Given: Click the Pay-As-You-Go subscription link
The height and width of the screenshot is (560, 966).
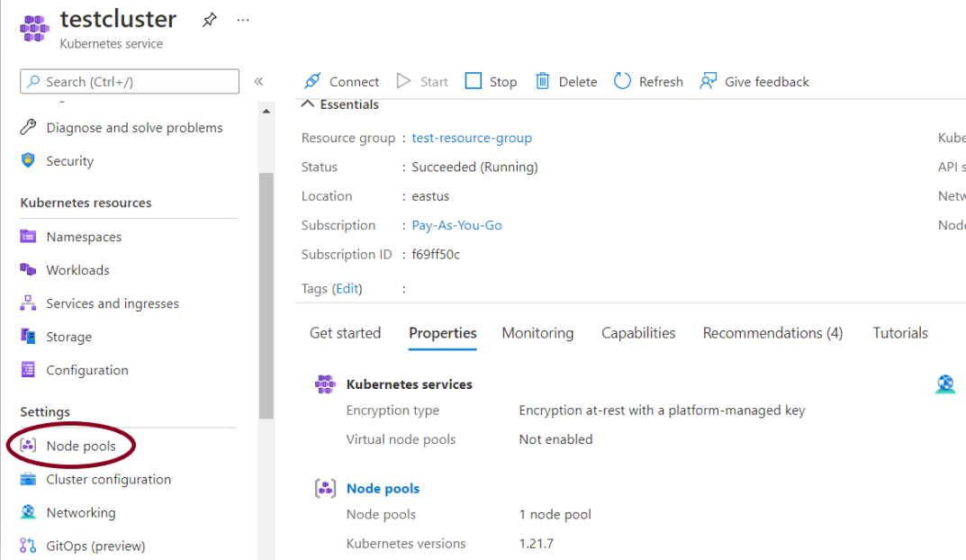Looking at the screenshot, I should tap(456, 225).
